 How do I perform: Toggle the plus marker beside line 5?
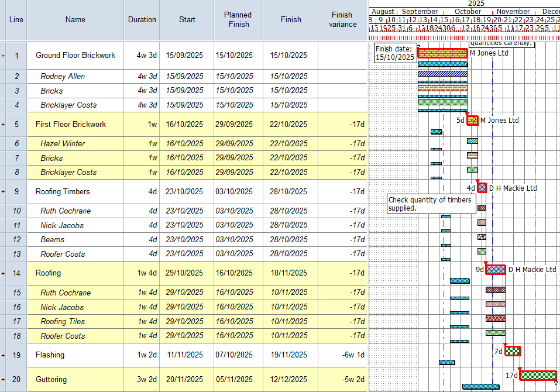[3, 125]
